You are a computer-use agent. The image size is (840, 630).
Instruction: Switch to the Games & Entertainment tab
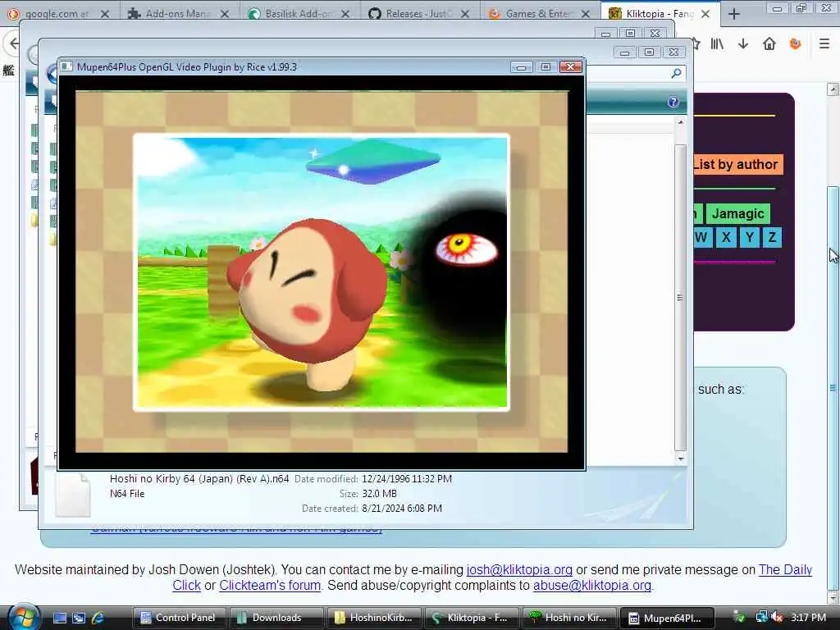pyautogui.click(x=538, y=14)
